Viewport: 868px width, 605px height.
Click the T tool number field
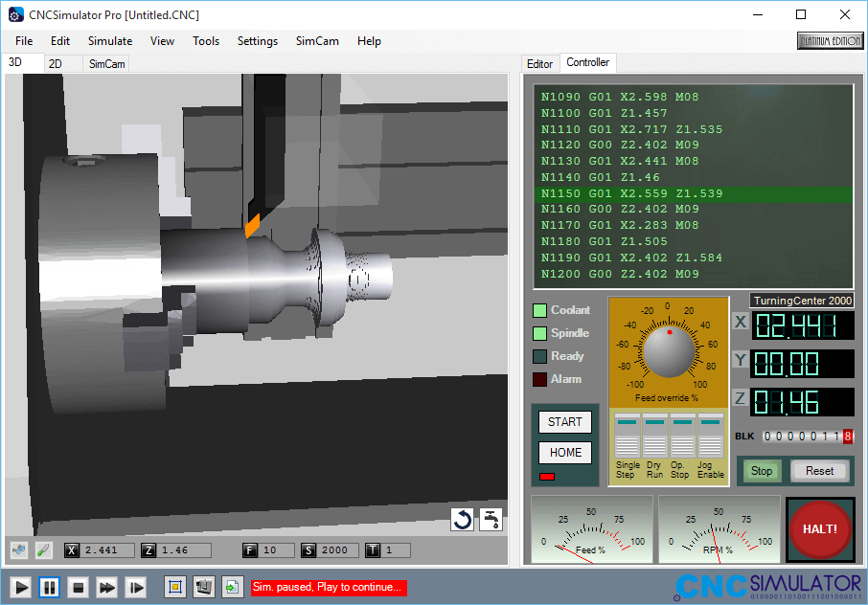click(x=396, y=550)
